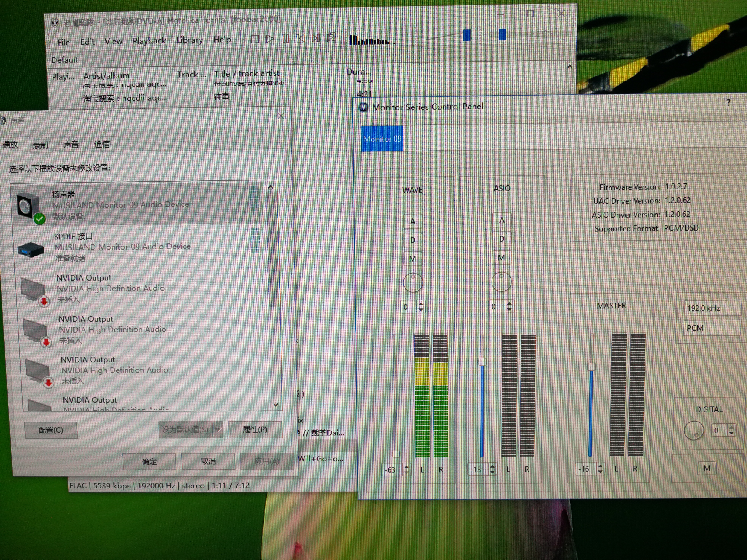Click the help question mark in Control Panel
This screenshot has width=747, height=560.
(728, 103)
